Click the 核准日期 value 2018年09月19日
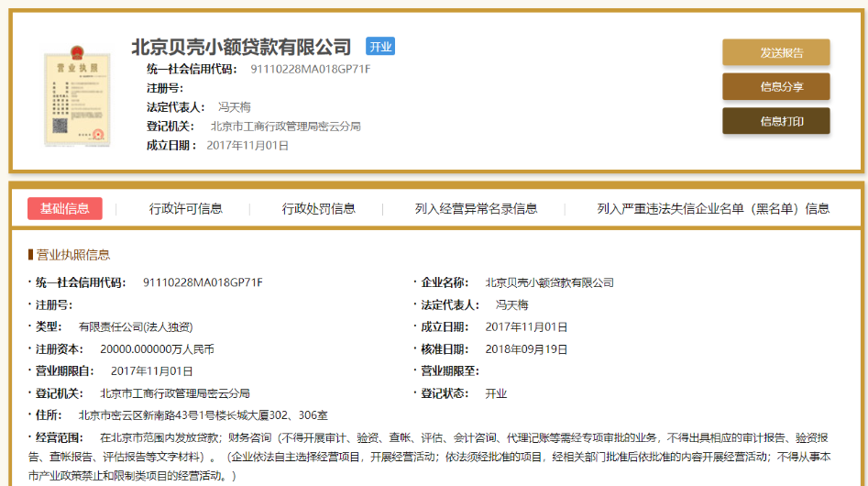Viewport: 868px width, 486px height. point(526,349)
